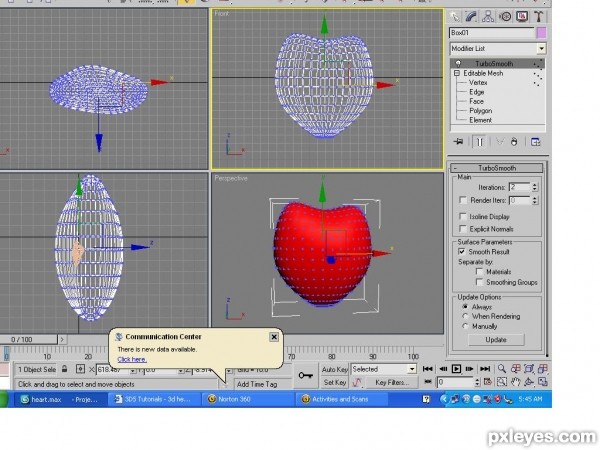Click Zoom Extents All viewport tool

pyautogui.click(x=543, y=369)
